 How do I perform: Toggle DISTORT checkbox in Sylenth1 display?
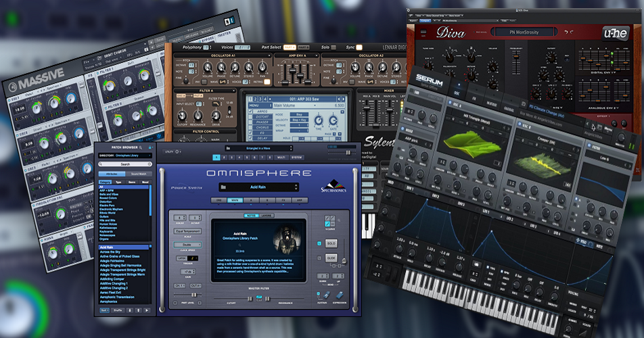(x=250, y=116)
